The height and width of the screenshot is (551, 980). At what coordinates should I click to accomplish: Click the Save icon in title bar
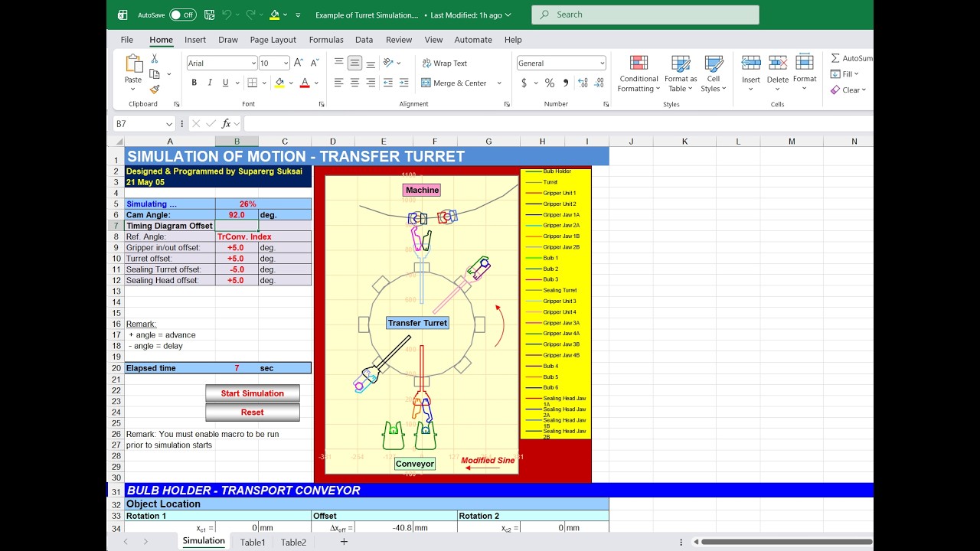(209, 15)
